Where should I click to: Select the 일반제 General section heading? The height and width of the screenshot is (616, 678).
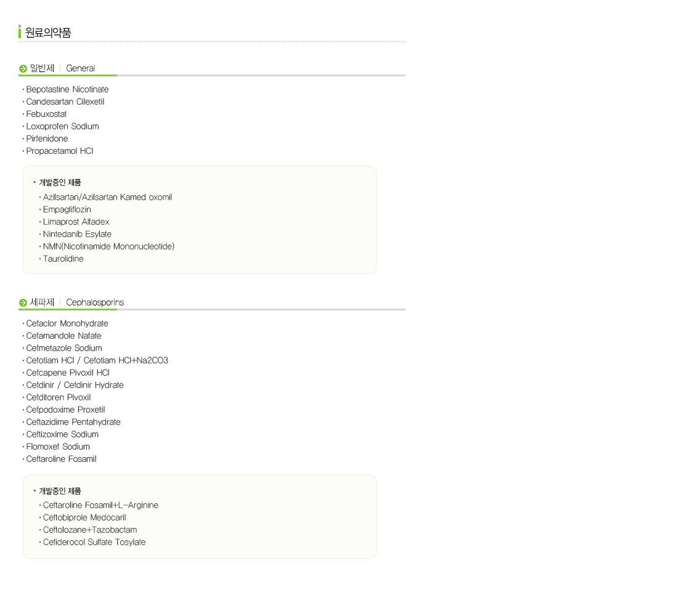62,68
